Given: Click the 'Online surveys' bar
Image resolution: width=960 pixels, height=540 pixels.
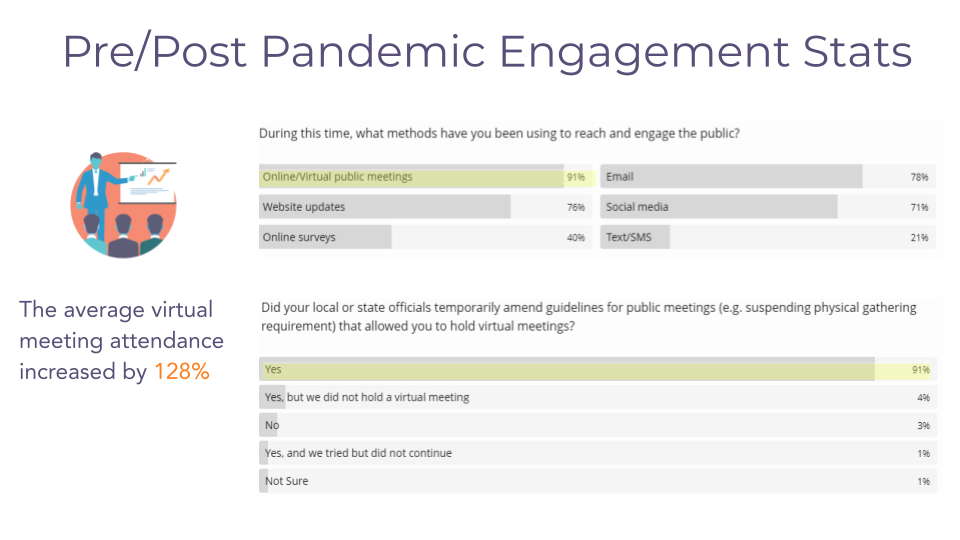Looking at the screenshot, I should pos(325,237).
